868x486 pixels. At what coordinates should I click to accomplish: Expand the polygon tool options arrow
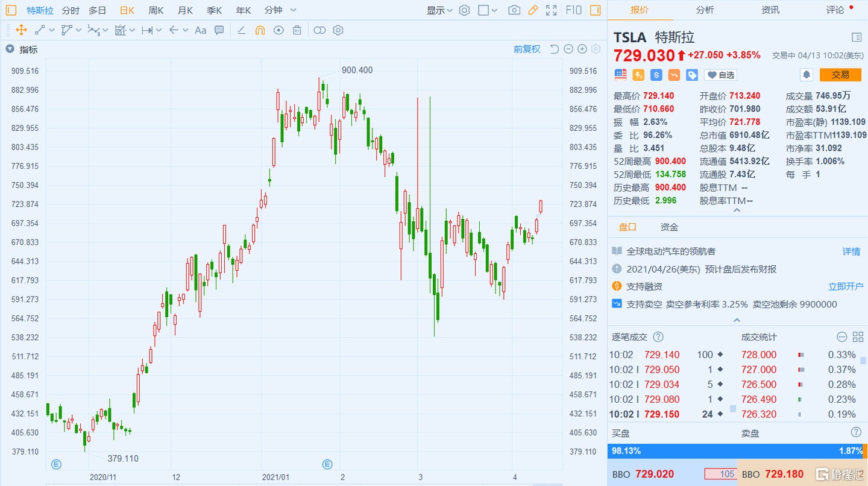(x=78, y=30)
